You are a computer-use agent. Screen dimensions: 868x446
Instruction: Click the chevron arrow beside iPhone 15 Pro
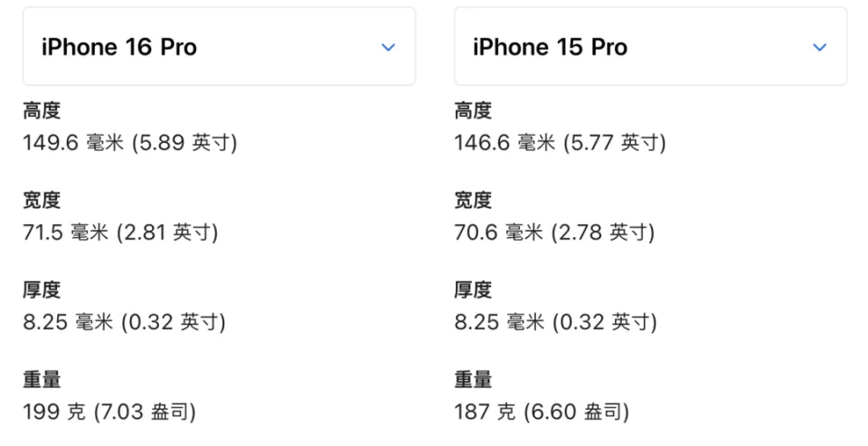tap(819, 48)
